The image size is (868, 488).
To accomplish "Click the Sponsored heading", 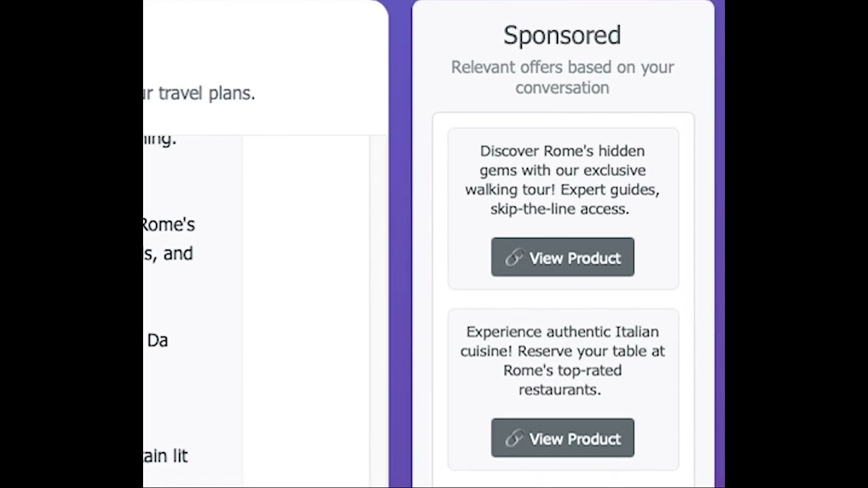I will tap(562, 35).
